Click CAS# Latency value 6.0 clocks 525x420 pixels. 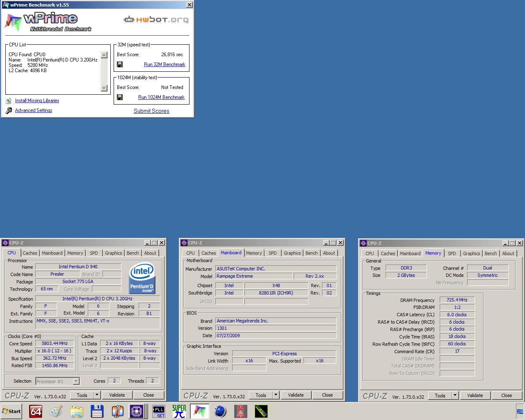pyautogui.click(x=457, y=315)
